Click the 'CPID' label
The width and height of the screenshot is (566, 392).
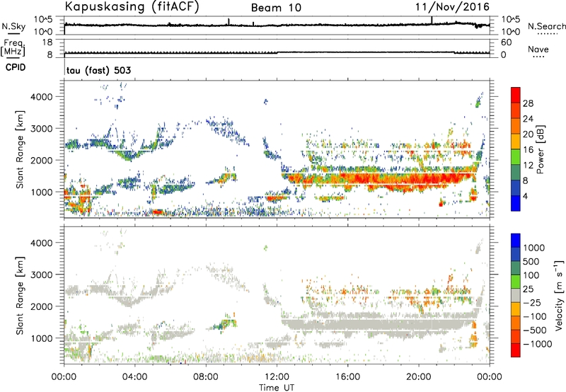(16, 67)
